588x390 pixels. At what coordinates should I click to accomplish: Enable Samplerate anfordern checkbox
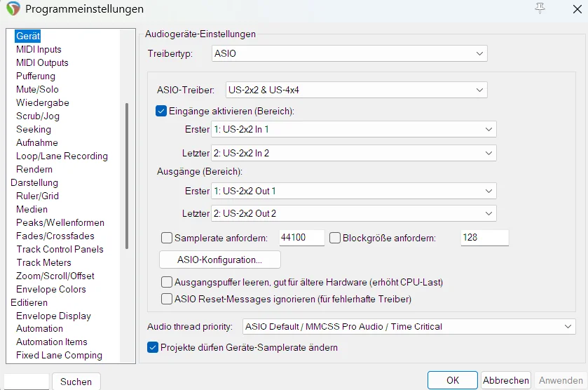pos(167,238)
